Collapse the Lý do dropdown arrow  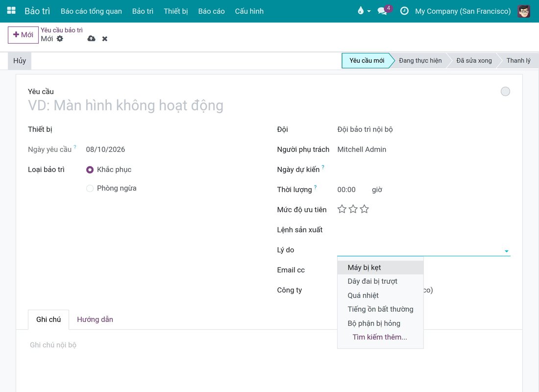point(507,251)
